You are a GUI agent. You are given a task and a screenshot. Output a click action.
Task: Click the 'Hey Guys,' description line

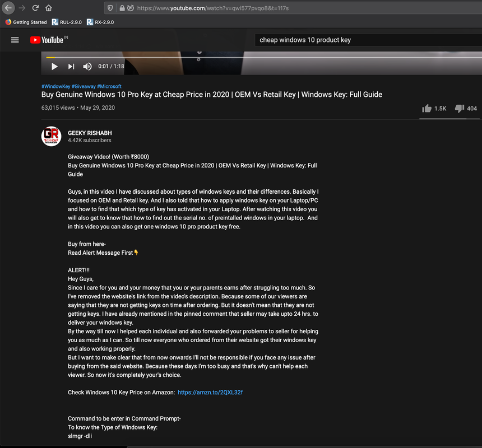point(81,279)
